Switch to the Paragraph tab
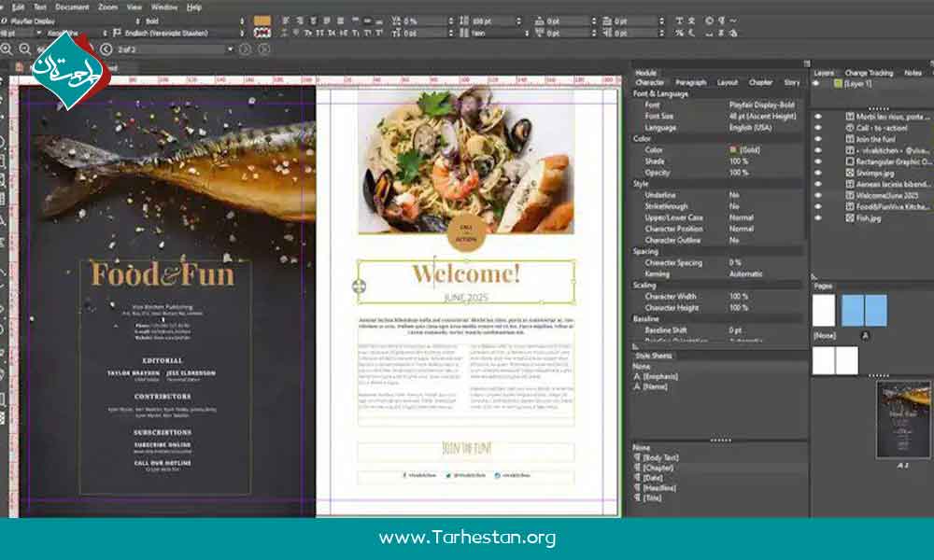 tap(691, 83)
